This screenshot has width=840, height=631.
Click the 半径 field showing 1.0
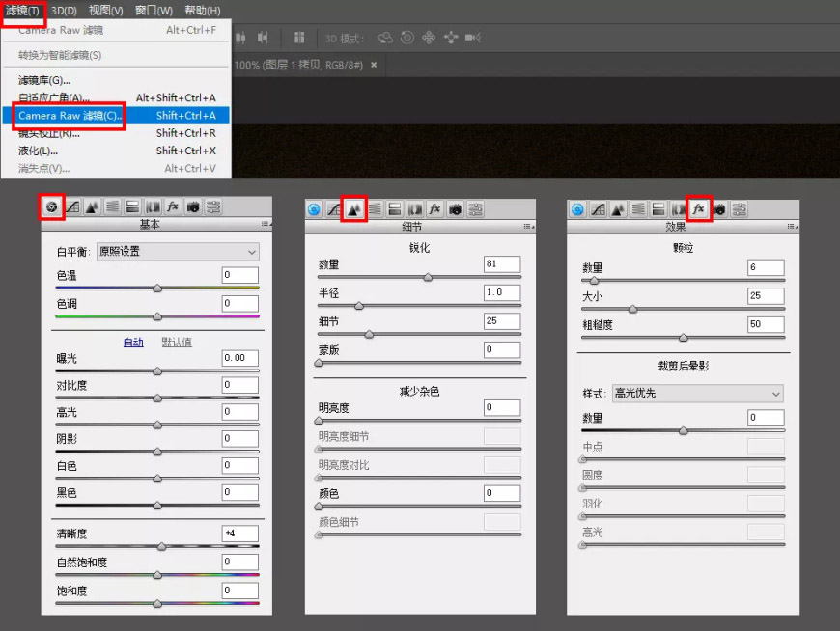point(502,292)
